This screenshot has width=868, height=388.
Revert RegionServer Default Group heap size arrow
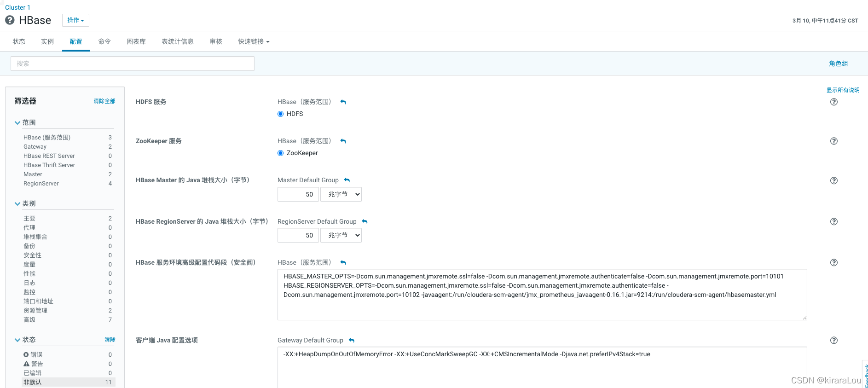coord(365,222)
